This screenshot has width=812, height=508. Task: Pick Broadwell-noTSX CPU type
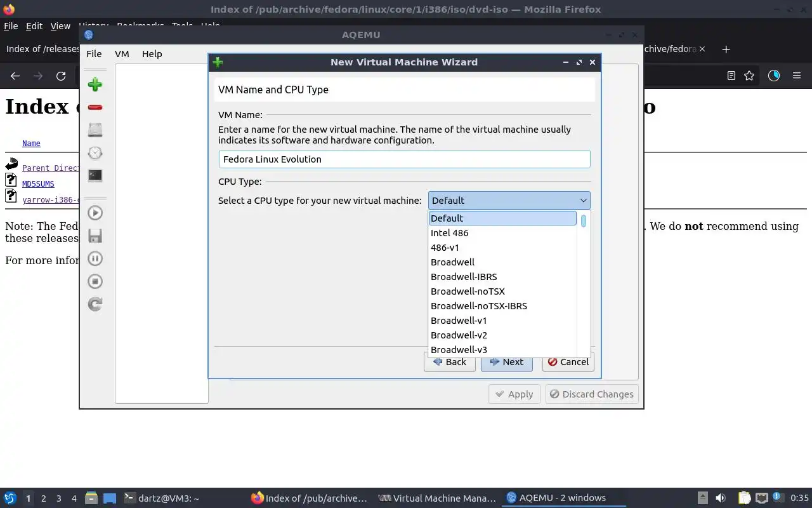502,291
